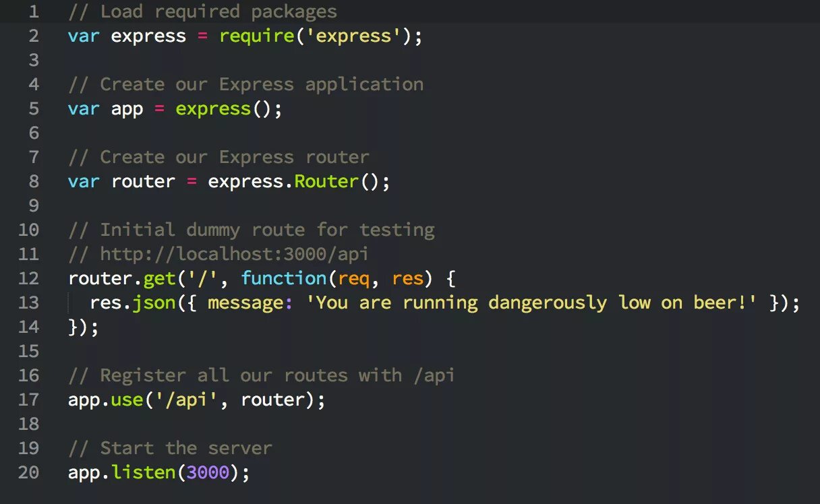Click line number 20 in the gutter
Image resolution: width=820 pixels, height=504 pixels.
point(28,472)
